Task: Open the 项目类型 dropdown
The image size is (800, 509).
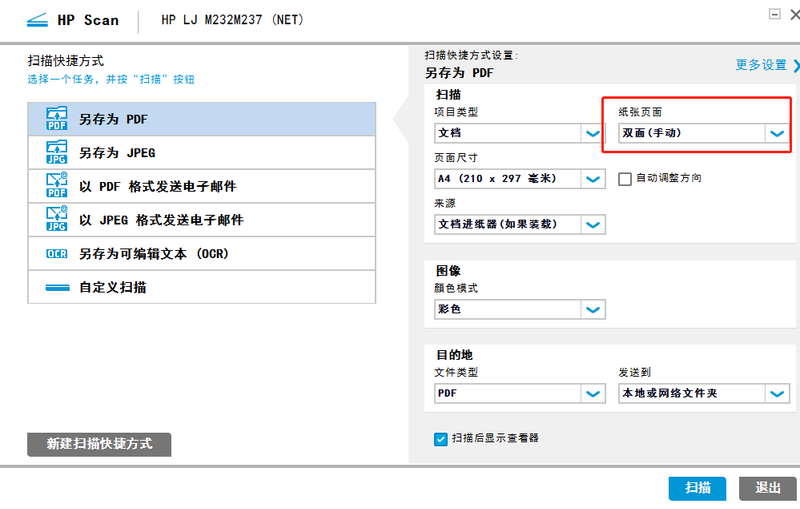Action: (592, 133)
